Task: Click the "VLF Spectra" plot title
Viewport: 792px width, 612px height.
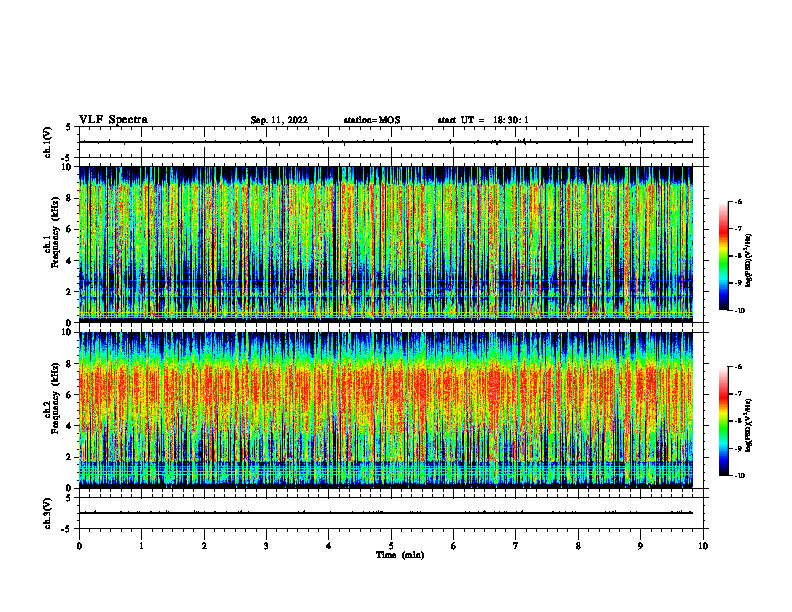Action: [113, 120]
